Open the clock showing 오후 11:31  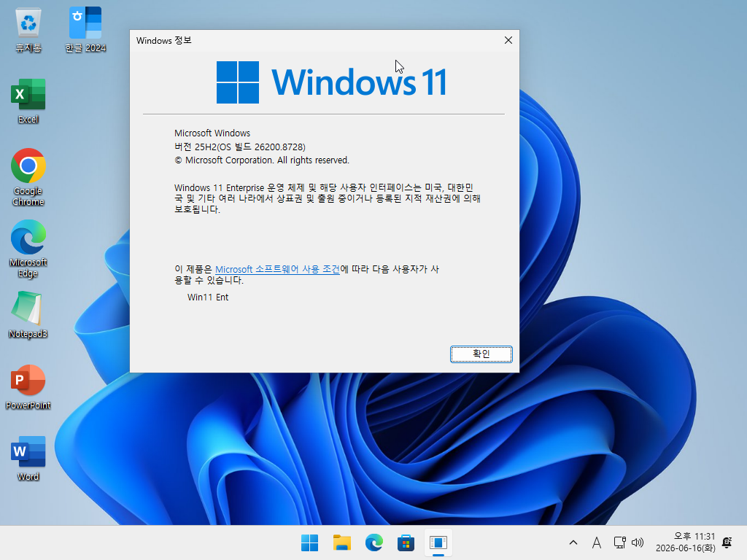tap(694, 536)
